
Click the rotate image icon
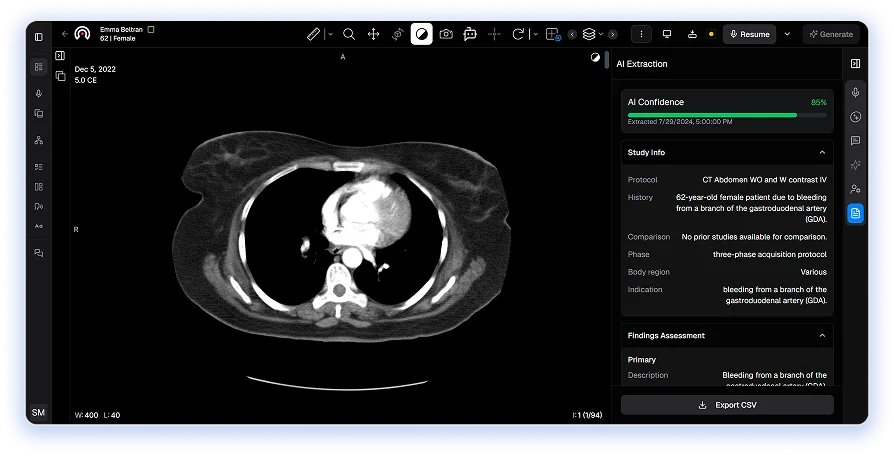[518, 34]
